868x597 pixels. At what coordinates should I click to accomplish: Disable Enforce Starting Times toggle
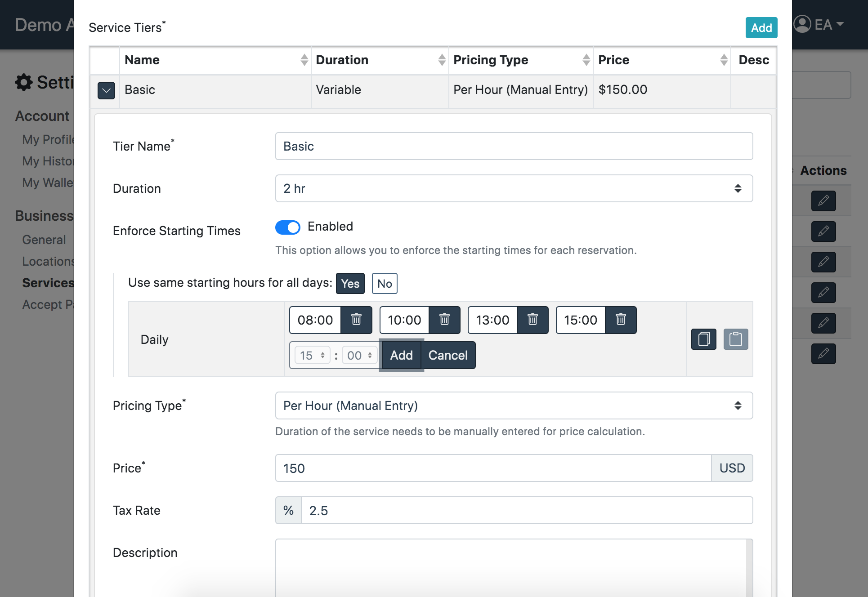click(288, 227)
